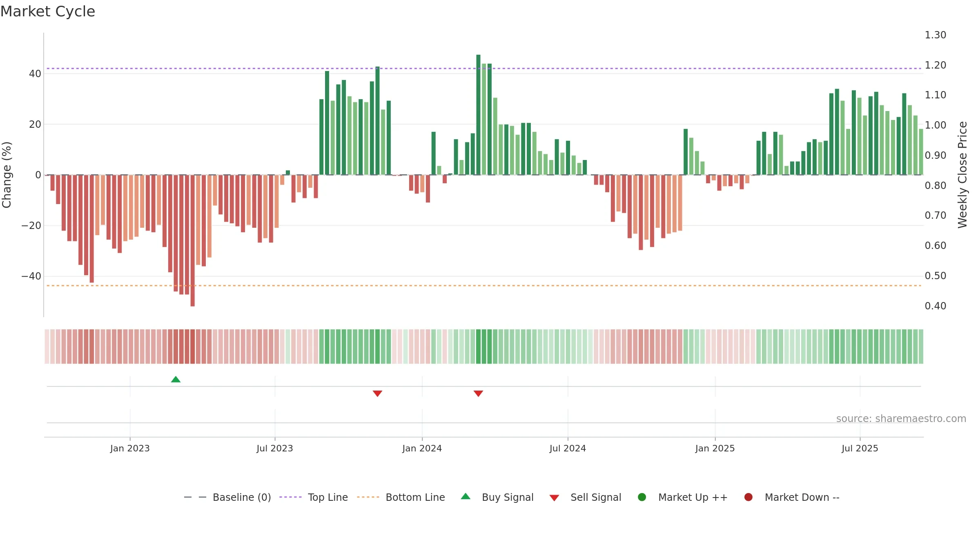The image size is (980, 551).
Task: Click the Jul 2025 axis label
Action: click(x=860, y=449)
